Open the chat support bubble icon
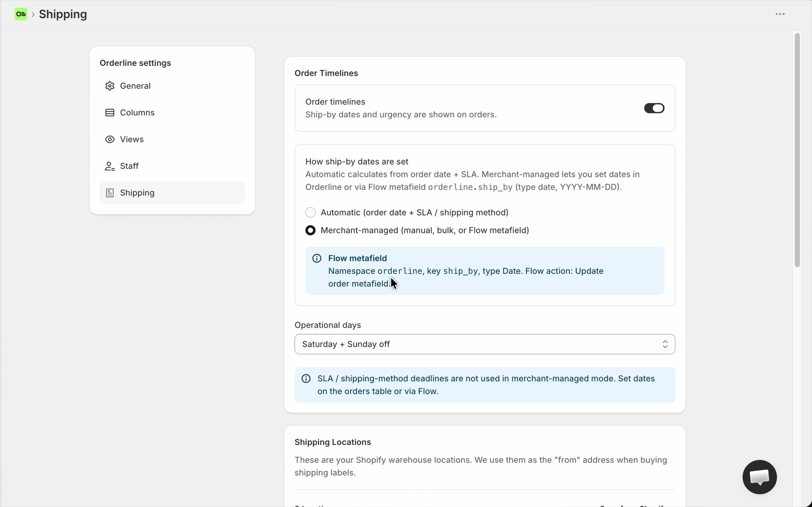812x507 pixels. 760,477
